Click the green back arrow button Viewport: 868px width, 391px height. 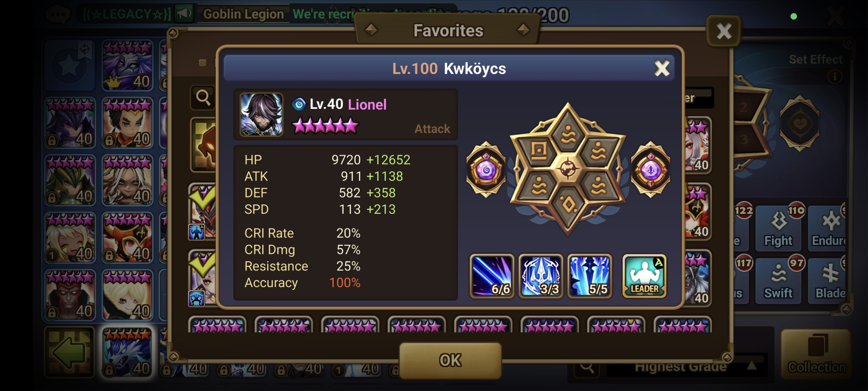coord(69,352)
